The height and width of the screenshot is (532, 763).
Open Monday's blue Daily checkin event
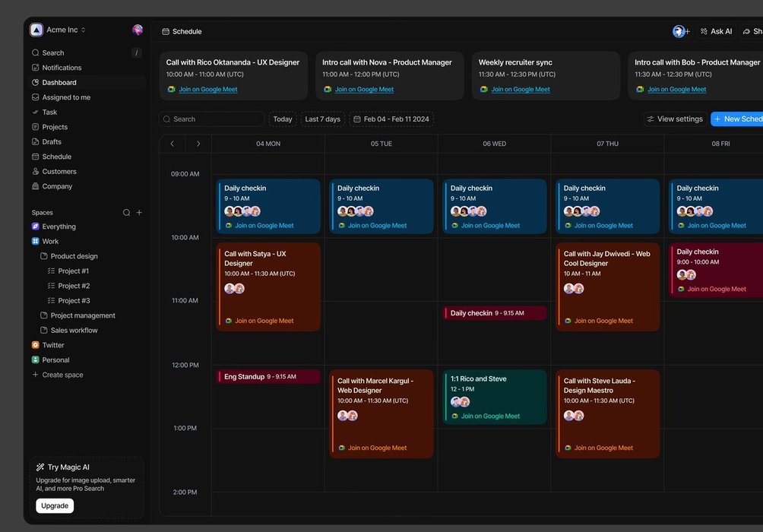click(268, 207)
